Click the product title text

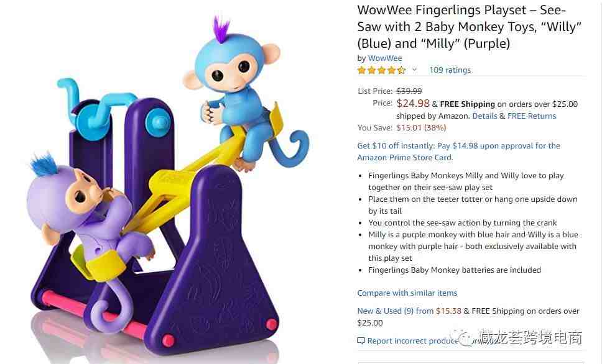click(469, 27)
